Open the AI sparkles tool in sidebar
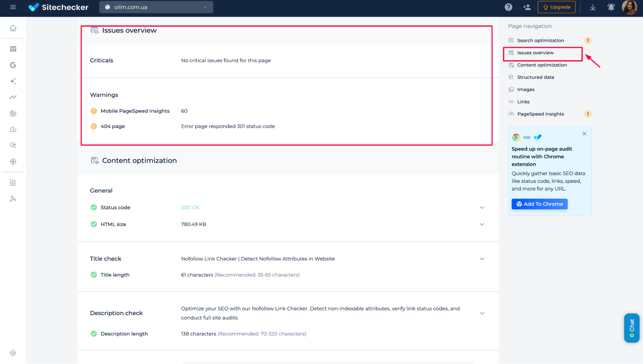This screenshot has width=643, height=364. click(13, 81)
